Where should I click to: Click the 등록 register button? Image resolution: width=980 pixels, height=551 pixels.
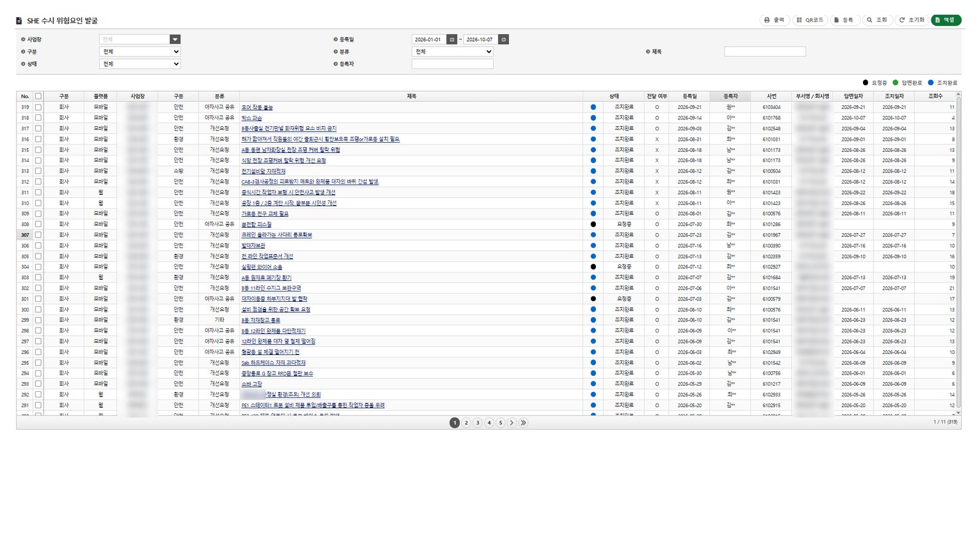click(844, 20)
